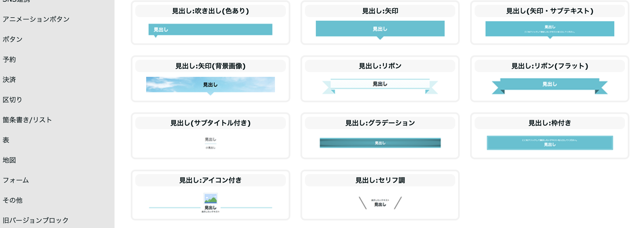Select 地図 category in sidebar

click(x=9, y=160)
